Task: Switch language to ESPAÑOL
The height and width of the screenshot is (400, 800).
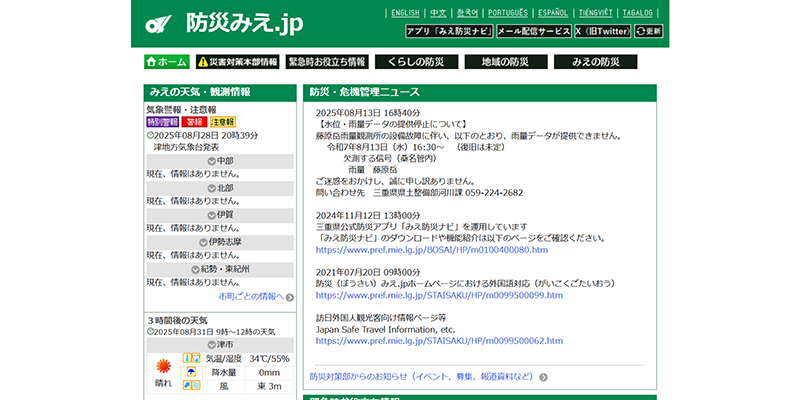Action: [x=553, y=13]
